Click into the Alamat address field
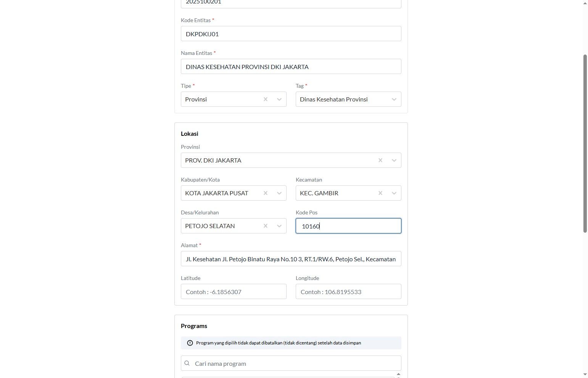 (291, 259)
